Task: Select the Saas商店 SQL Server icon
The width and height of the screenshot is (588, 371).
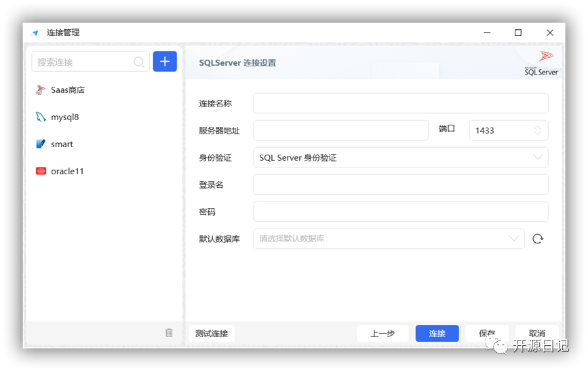Action: [41, 90]
